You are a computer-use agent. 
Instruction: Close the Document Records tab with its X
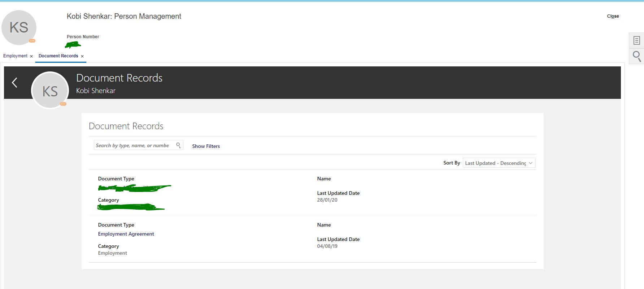82,56
